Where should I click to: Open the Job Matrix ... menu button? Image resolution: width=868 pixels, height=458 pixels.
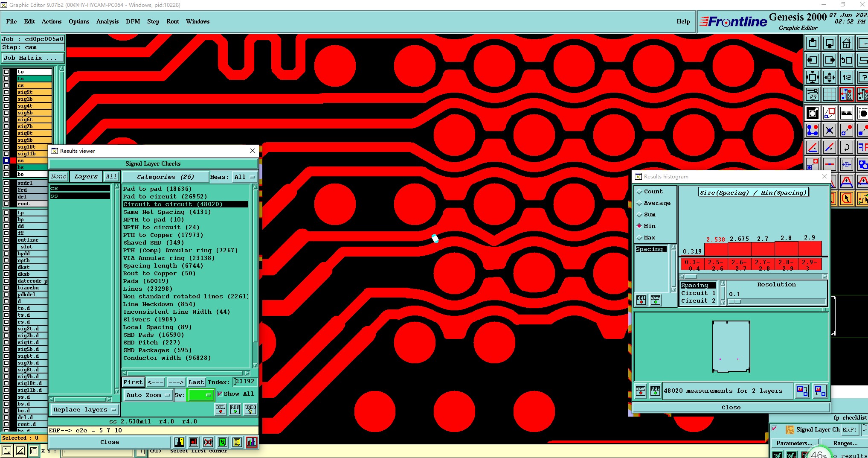[33, 58]
